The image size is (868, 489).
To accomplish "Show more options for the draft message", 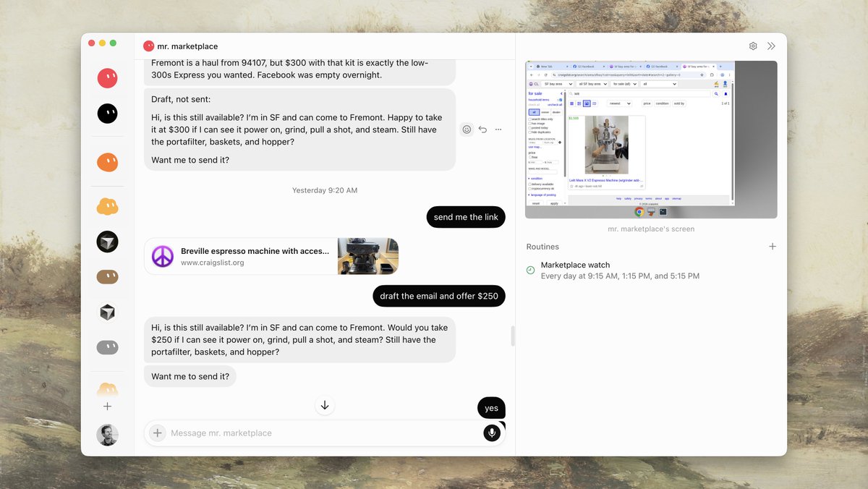I will click(x=498, y=129).
